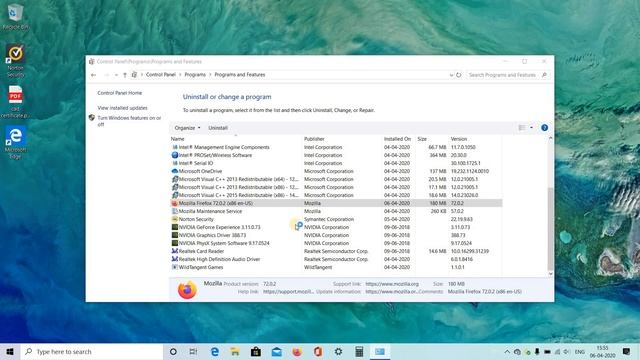Image resolution: width=640 pixels, height=360 pixels.
Task: Sort list by Installed On column header
Action: 397,139
